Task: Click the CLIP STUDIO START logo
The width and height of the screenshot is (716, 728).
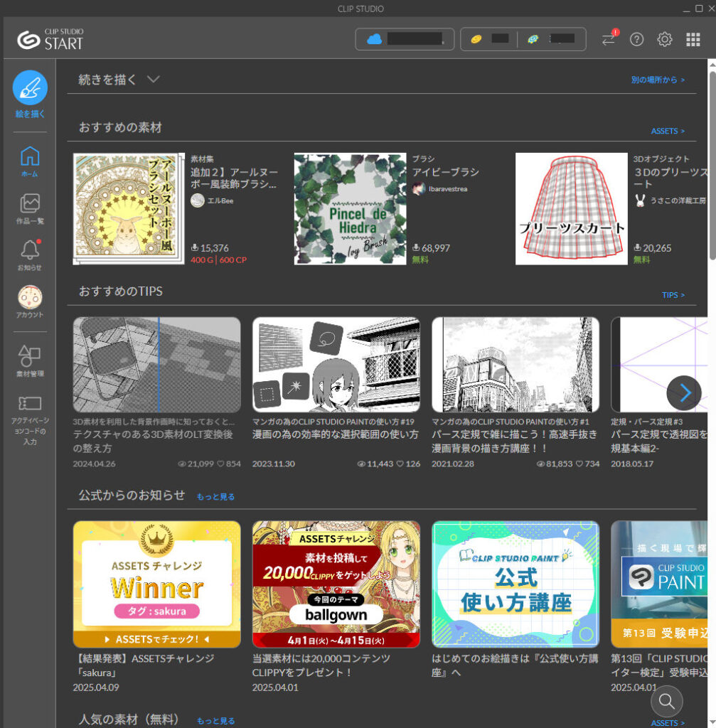Action: [x=50, y=40]
